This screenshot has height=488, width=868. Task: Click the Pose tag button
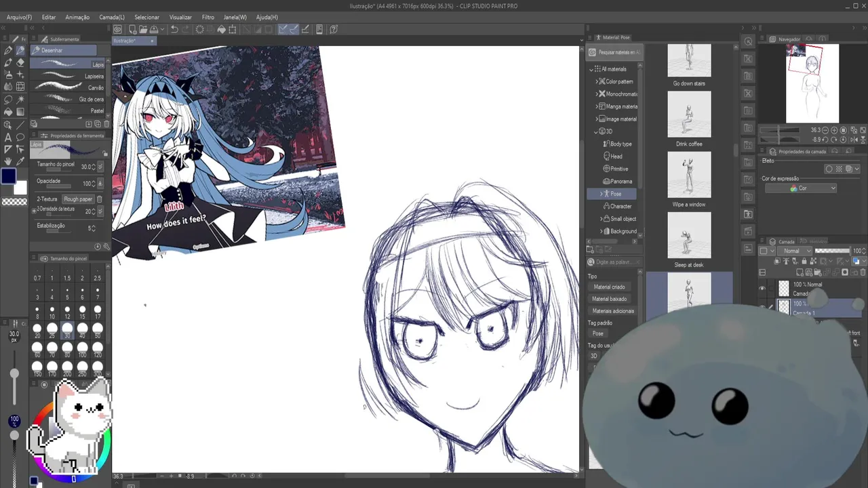(x=597, y=333)
